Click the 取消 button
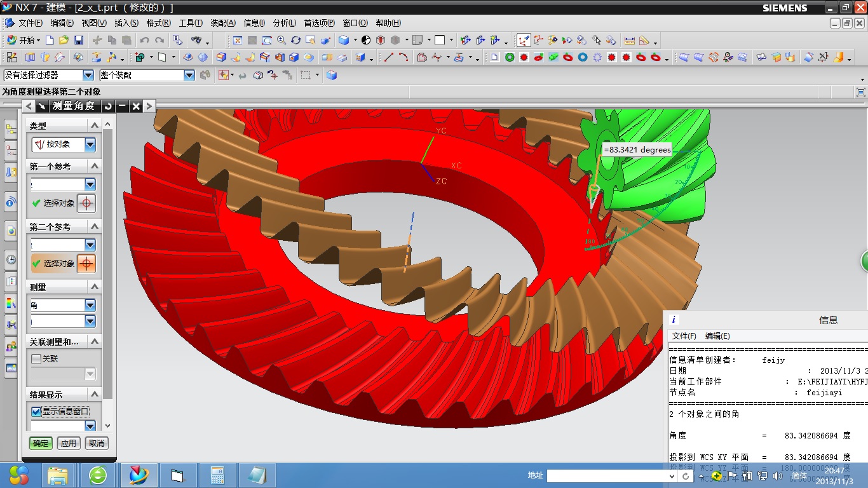 click(97, 443)
